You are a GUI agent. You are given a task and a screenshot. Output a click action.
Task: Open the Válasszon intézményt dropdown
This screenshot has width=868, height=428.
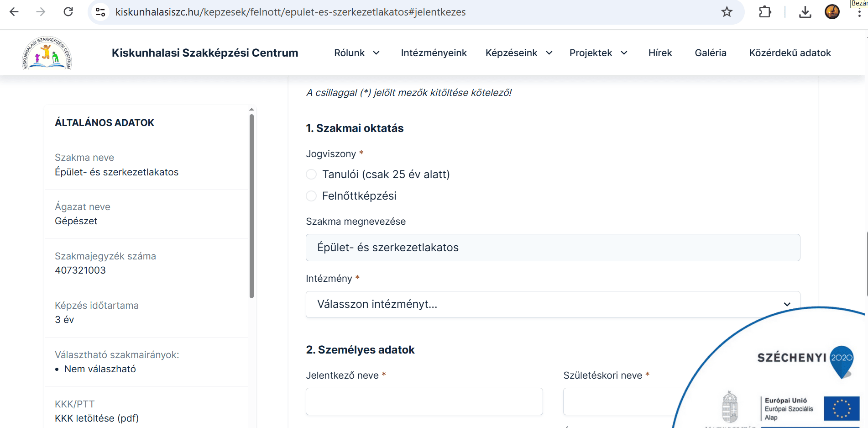(x=553, y=304)
